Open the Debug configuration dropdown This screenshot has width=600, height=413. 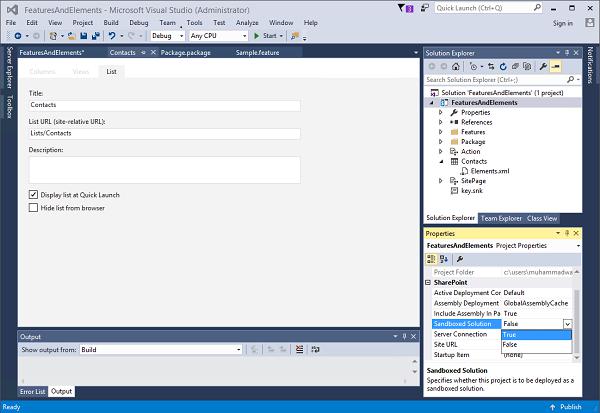pos(168,36)
